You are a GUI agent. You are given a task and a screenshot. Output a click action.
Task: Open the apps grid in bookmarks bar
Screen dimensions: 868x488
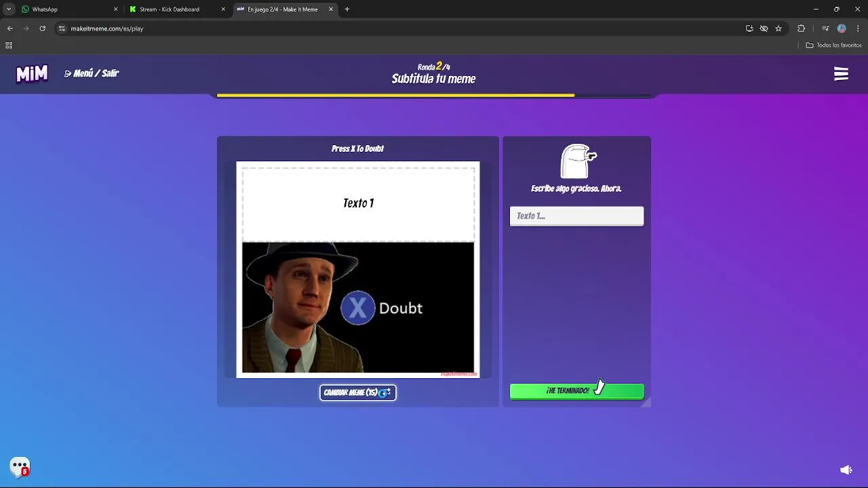click(9, 45)
